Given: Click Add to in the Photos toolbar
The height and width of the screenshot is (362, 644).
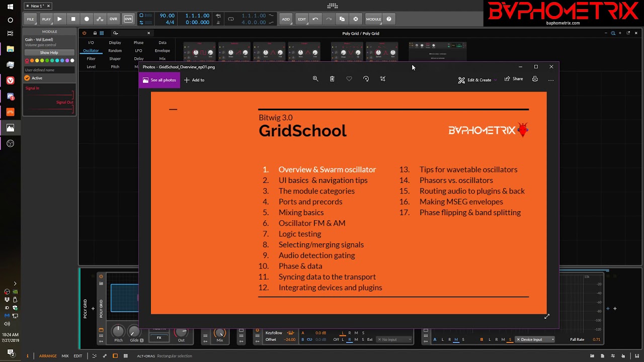Looking at the screenshot, I should (194, 80).
